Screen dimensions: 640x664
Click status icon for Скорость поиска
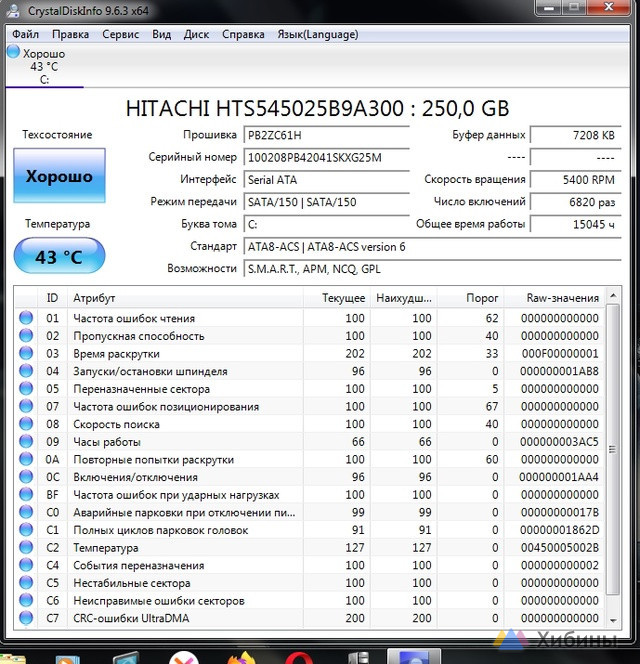point(26,423)
